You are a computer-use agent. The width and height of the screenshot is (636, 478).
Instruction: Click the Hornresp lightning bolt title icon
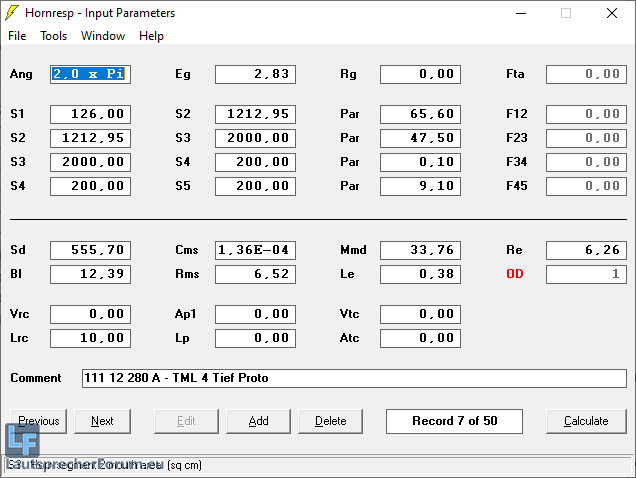pyautogui.click(x=12, y=13)
